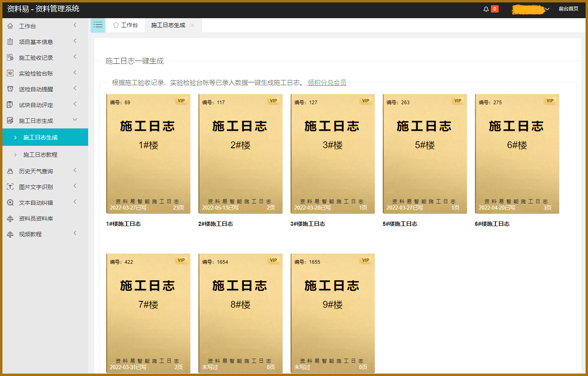
Task: Click the 工作台 home icon in sidebar
Action: pos(10,26)
